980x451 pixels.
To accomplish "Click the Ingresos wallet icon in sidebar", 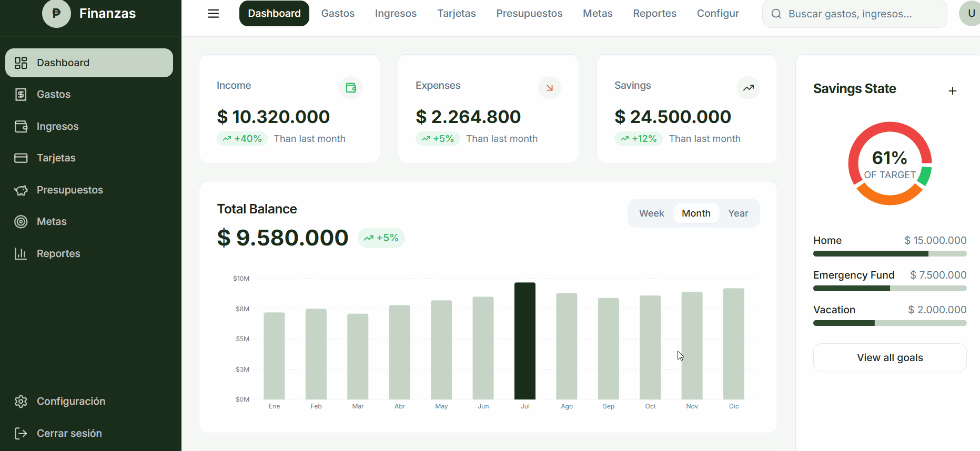I will pyautogui.click(x=21, y=127).
